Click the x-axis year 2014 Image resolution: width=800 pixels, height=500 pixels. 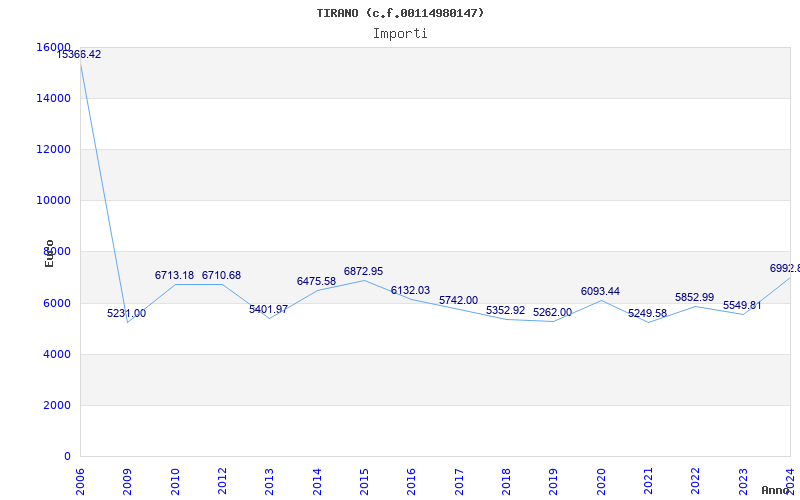click(317, 481)
